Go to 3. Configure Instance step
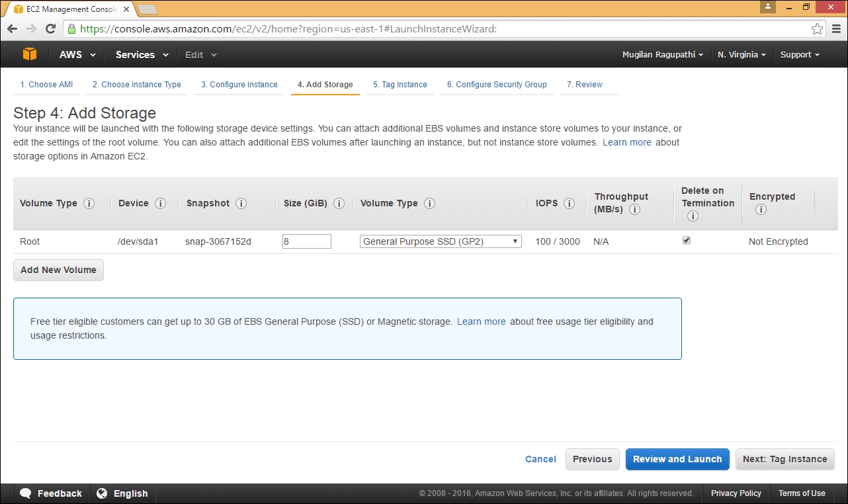 pos(239,85)
